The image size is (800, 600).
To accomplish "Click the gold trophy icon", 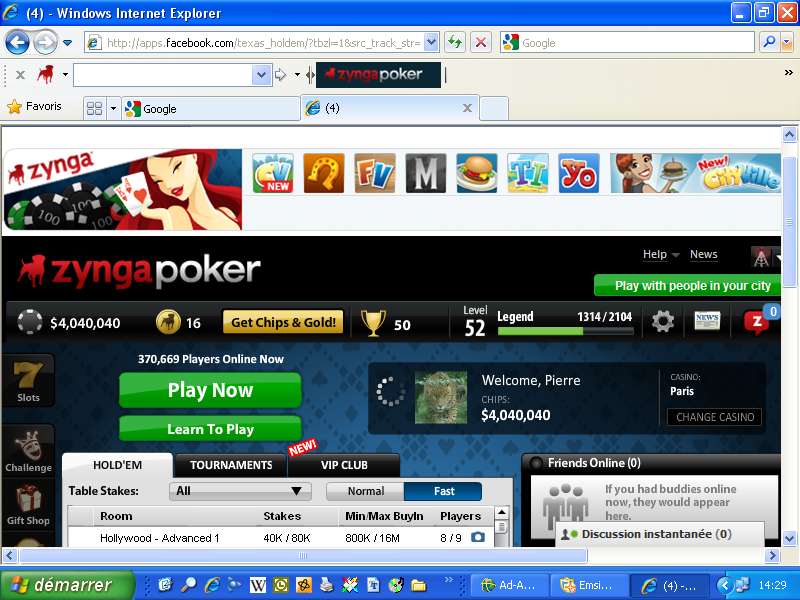I will tap(373, 322).
